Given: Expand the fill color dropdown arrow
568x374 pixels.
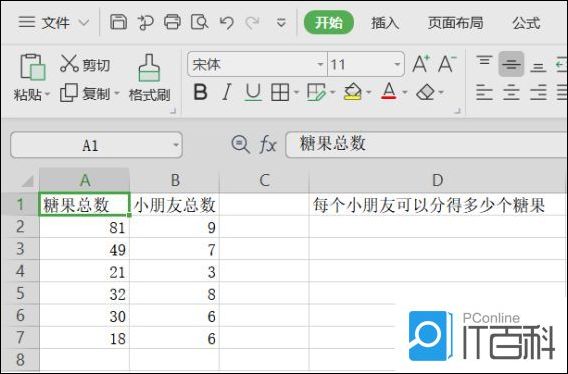Looking at the screenshot, I should click(369, 92).
